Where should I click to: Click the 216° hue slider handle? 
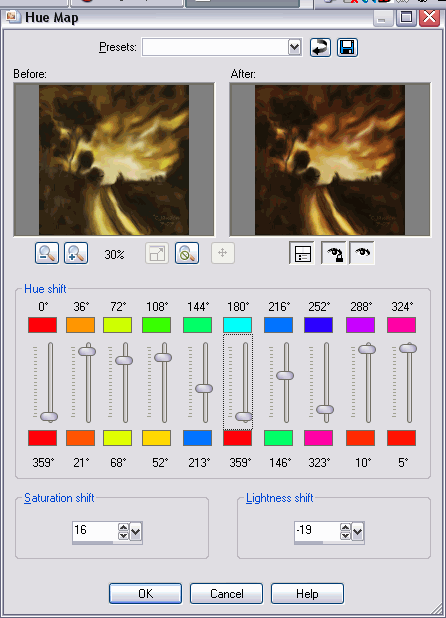click(x=285, y=375)
